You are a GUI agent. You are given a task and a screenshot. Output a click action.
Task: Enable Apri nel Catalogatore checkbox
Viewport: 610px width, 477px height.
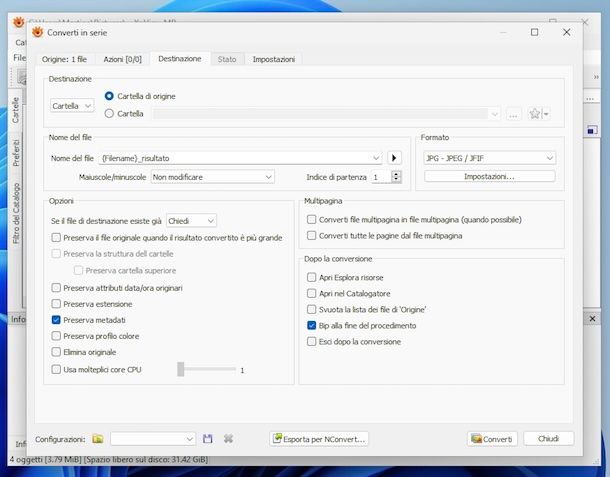311,293
